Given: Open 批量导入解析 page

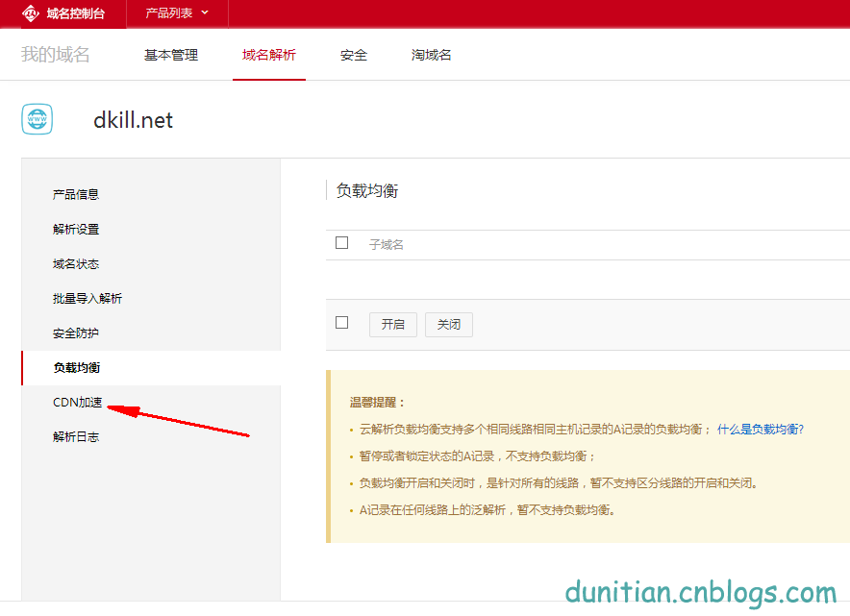Looking at the screenshot, I should [x=86, y=298].
